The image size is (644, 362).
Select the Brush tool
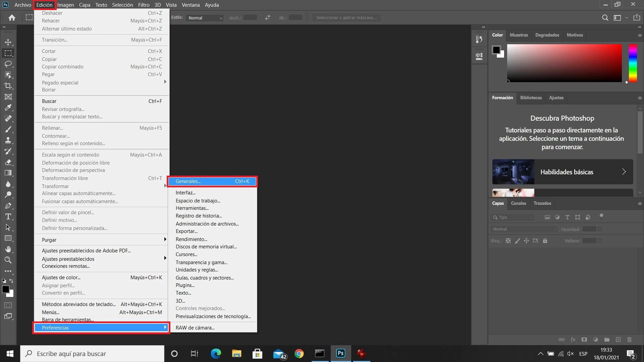8,129
